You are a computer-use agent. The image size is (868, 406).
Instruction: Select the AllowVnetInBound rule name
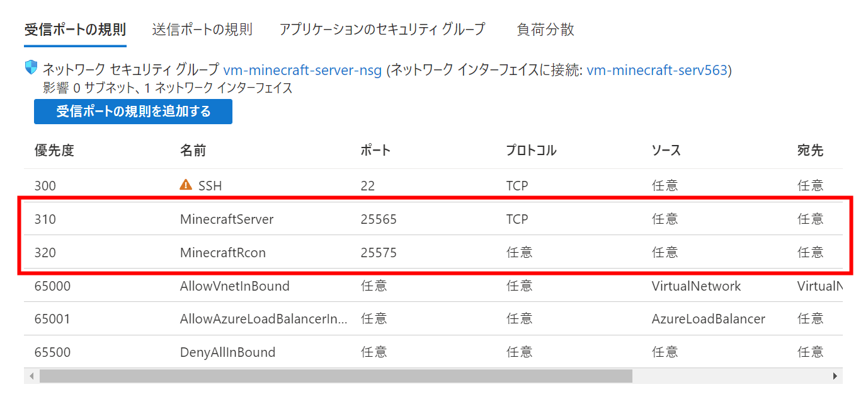pyautogui.click(x=235, y=286)
